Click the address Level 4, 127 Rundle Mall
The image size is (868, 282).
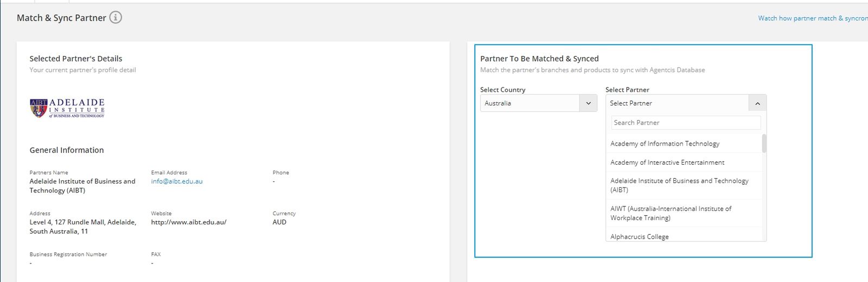click(x=83, y=227)
